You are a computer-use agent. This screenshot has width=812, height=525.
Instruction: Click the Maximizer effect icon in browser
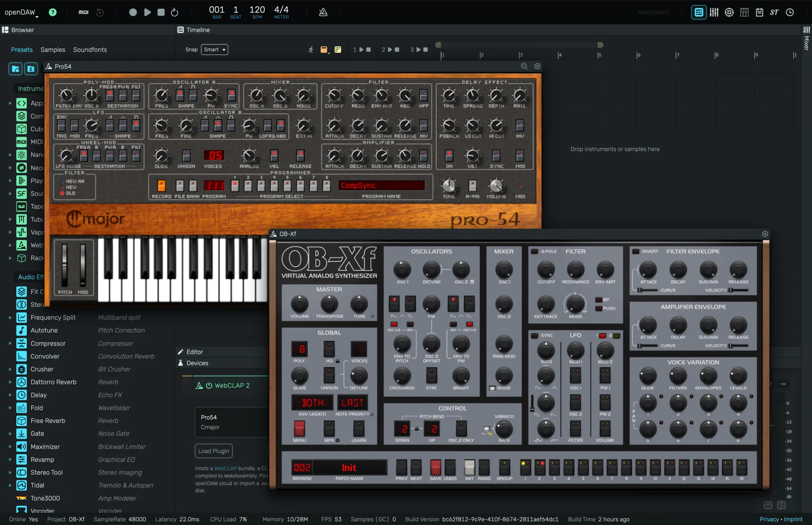pos(22,447)
